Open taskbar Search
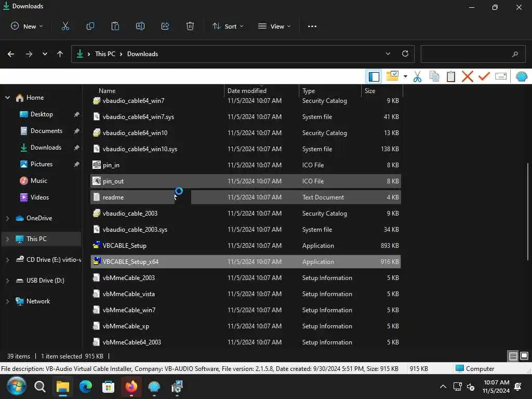 [39, 387]
